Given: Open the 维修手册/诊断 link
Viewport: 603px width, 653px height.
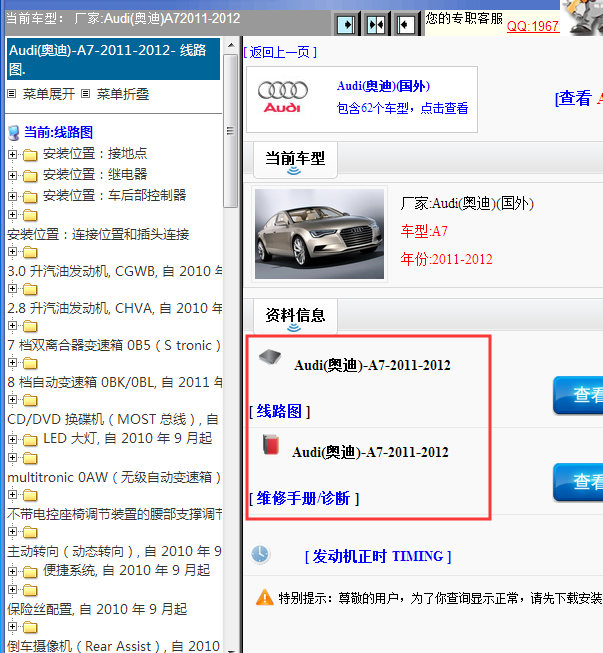Looking at the screenshot, I should click(x=304, y=498).
